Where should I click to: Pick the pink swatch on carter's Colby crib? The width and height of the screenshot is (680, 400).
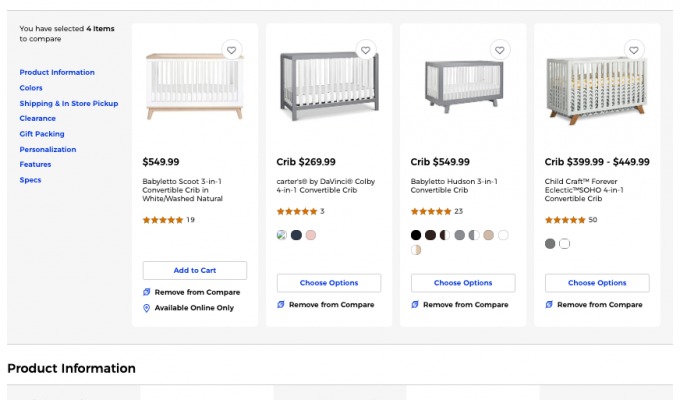point(311,235)
